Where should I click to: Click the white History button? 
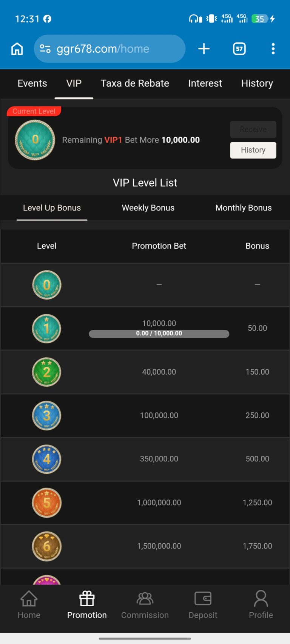coord(253,150)
